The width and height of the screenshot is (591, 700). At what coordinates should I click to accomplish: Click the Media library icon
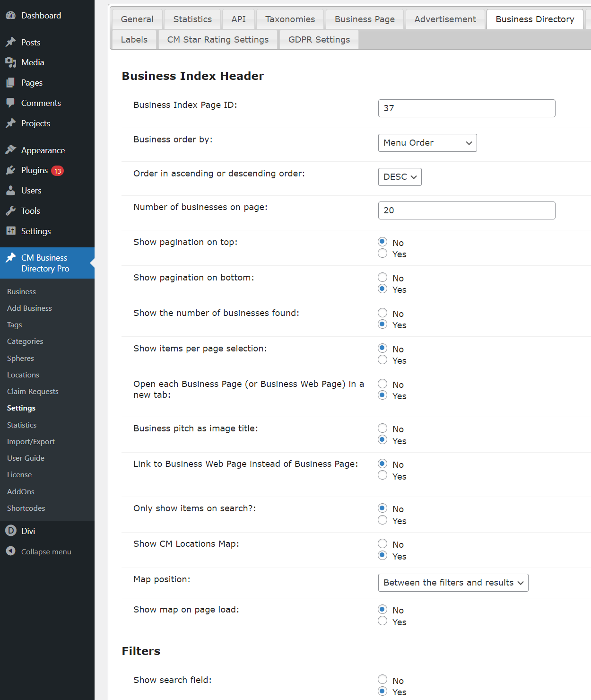(x=11, y=62)
